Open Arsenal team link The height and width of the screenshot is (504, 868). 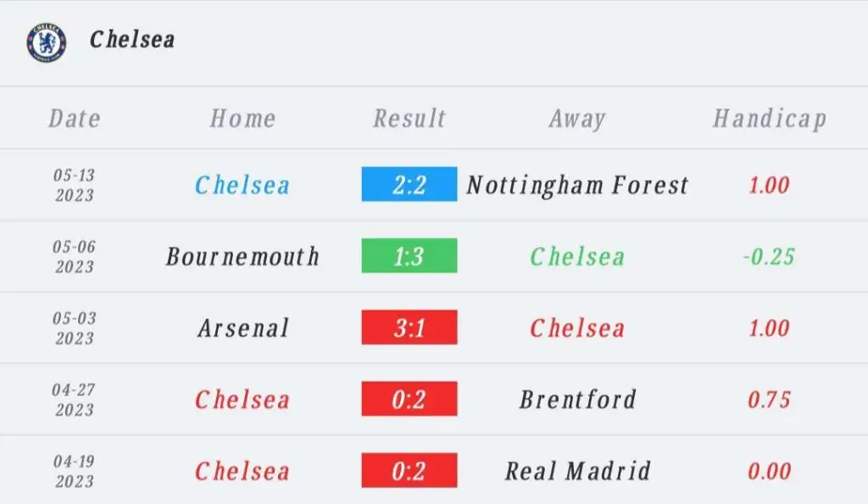tap(243, 328)
